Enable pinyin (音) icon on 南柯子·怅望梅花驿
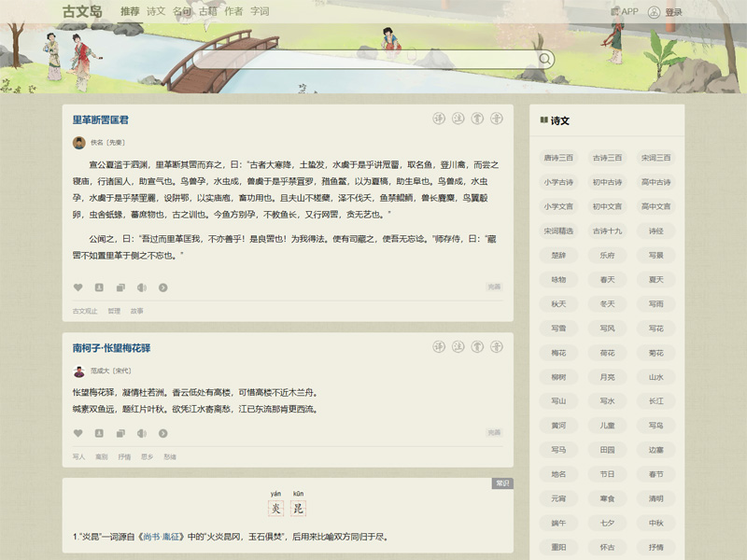Viewport: 747px width, 560px height. 496,347
